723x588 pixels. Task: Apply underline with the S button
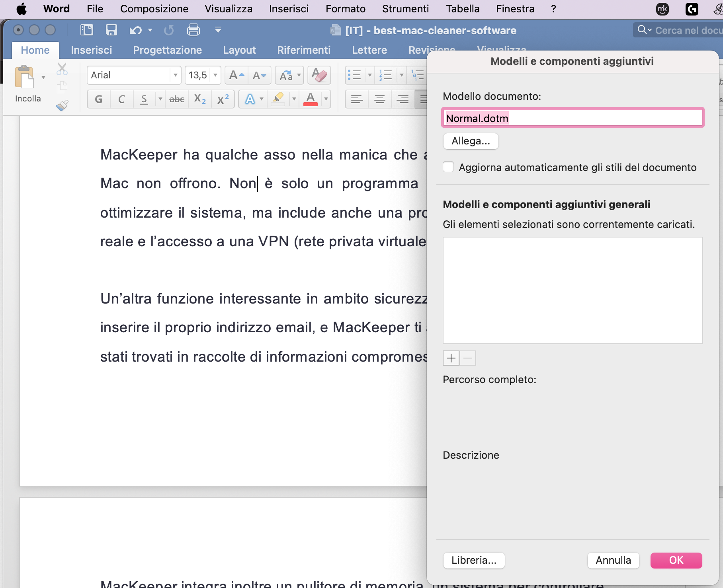pos(144,99)
